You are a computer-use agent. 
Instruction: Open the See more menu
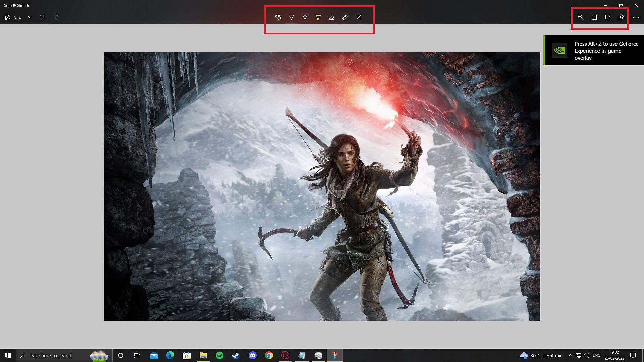coord(636,17)
